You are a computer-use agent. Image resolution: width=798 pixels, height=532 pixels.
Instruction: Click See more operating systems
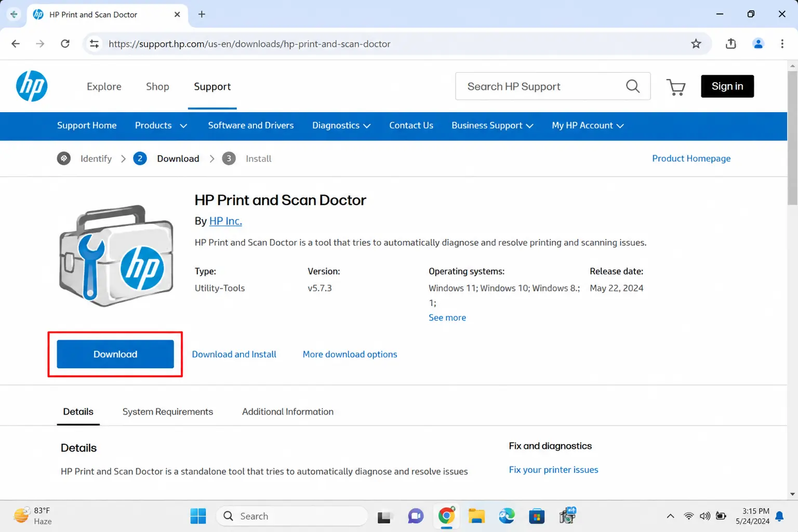pyautogui.click(x=447, y=317)
